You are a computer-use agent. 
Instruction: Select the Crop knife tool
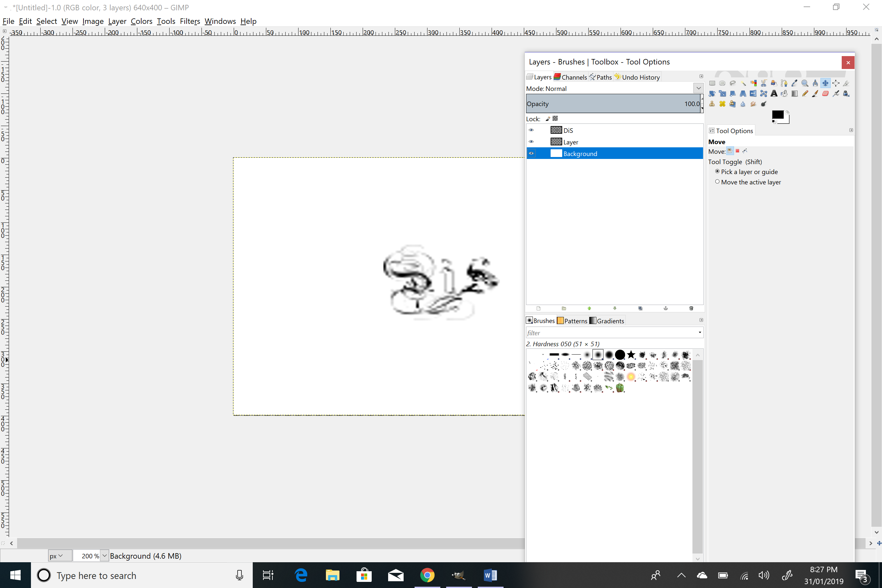[846, 83]
